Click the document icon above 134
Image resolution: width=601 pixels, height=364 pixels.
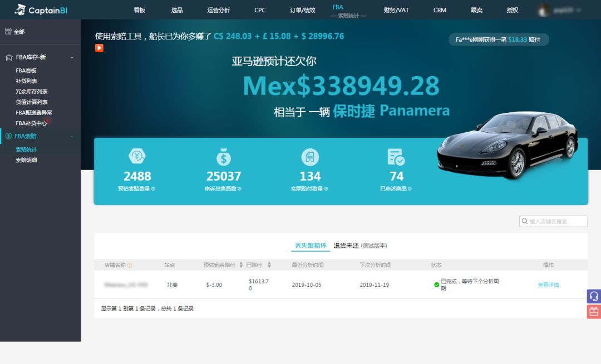[x=310, y=157]
